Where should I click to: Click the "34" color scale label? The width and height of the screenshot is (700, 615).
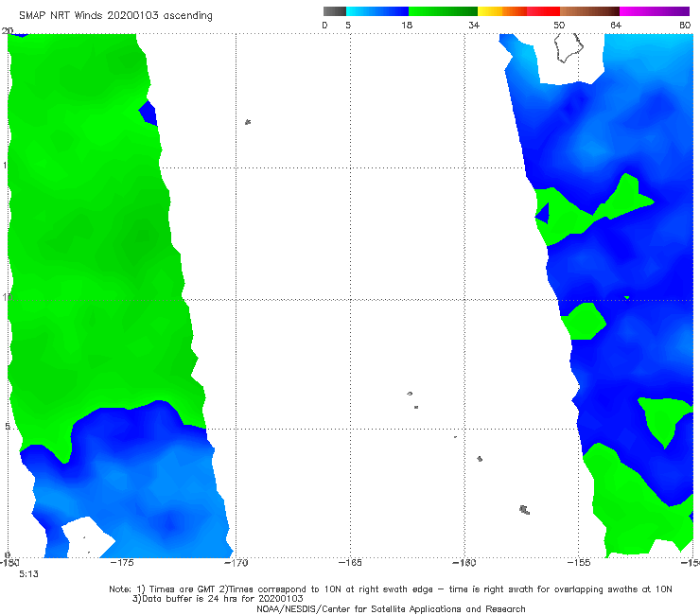point(474,26)
